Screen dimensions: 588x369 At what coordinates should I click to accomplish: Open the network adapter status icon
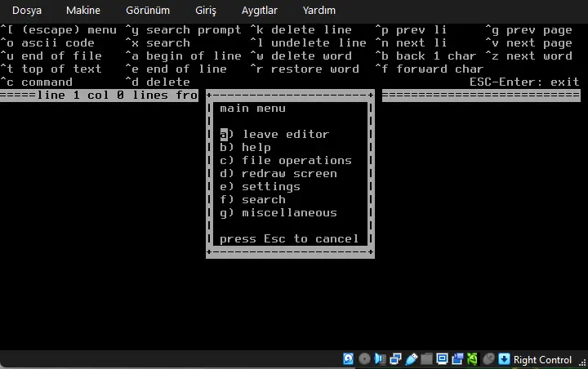tap(395, 359)
